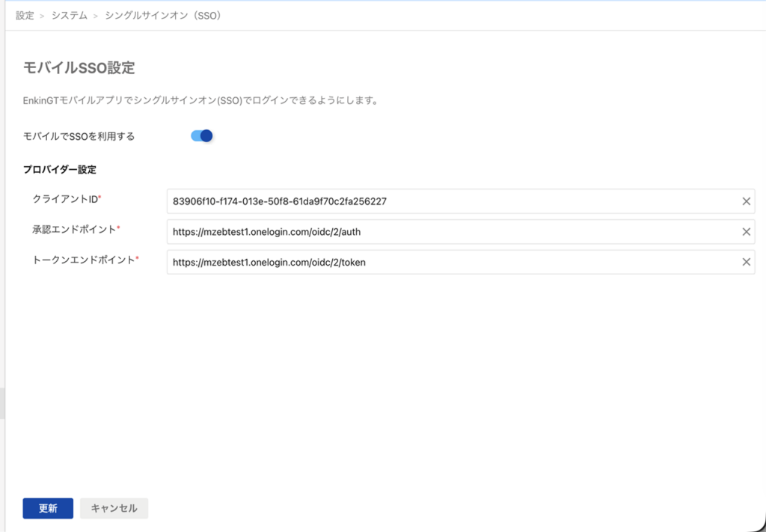
Task: Click the モバイルでSSOを利用する label text
Action: pyautogui.click(x=79, y=136)
